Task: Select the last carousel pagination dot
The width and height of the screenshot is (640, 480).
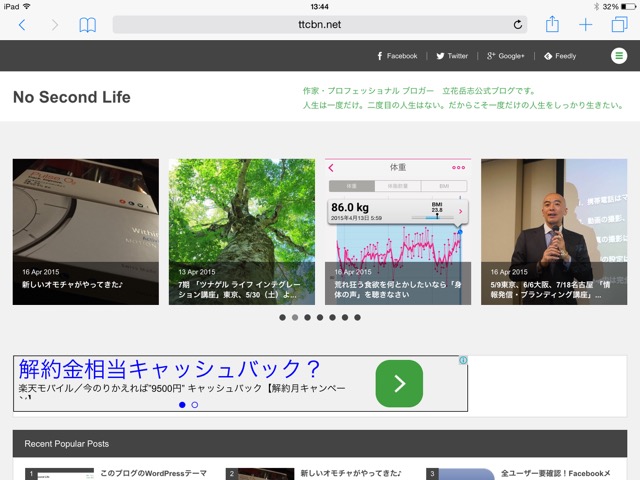Action: 358,317
